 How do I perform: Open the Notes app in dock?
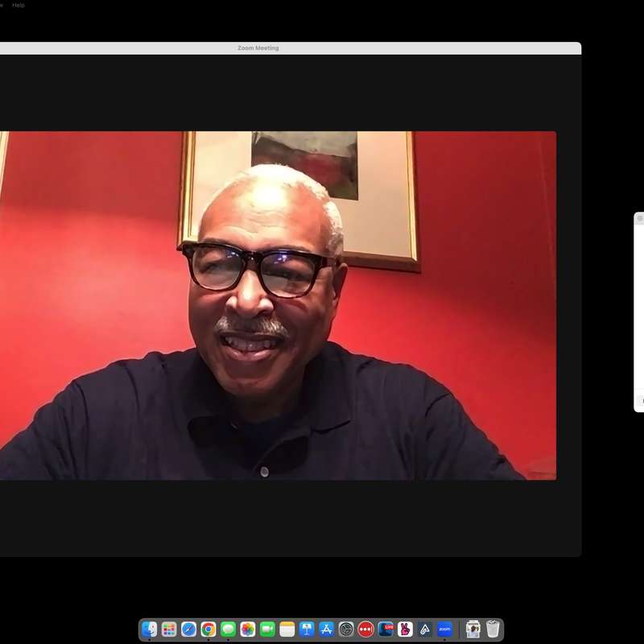[287, 630]
